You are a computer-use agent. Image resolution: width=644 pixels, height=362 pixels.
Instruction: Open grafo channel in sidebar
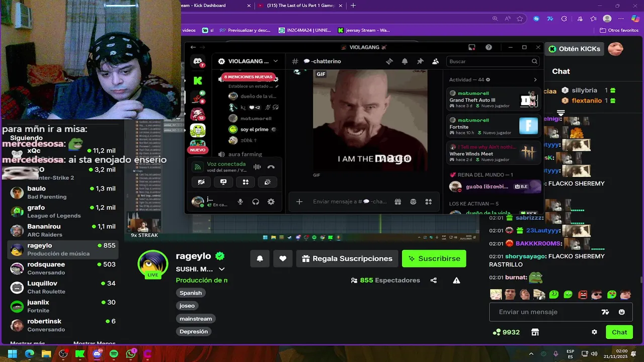[x=63, y=212]
